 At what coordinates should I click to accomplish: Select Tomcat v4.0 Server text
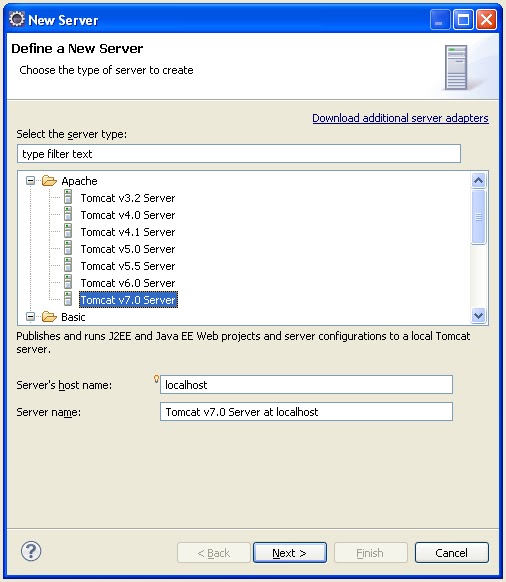coord(128,215)
